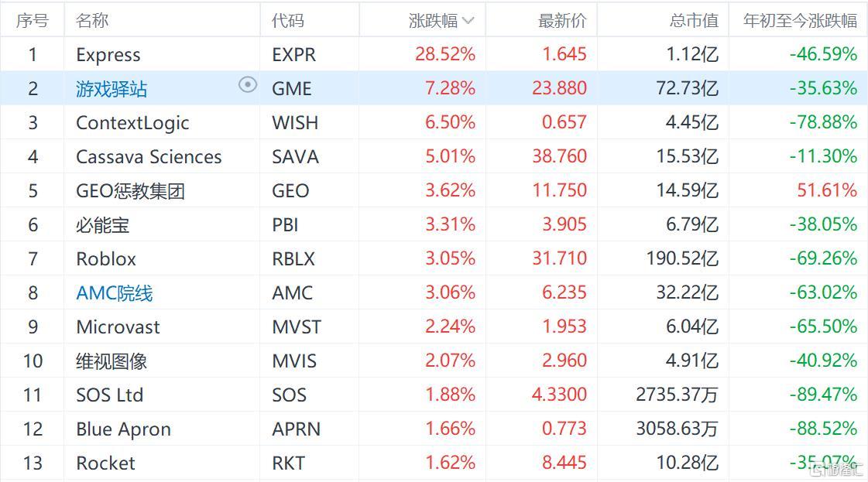This screenshot has width=868, height=482.
Task: Sort by the 总市值 column header
Action: (694, 20)
